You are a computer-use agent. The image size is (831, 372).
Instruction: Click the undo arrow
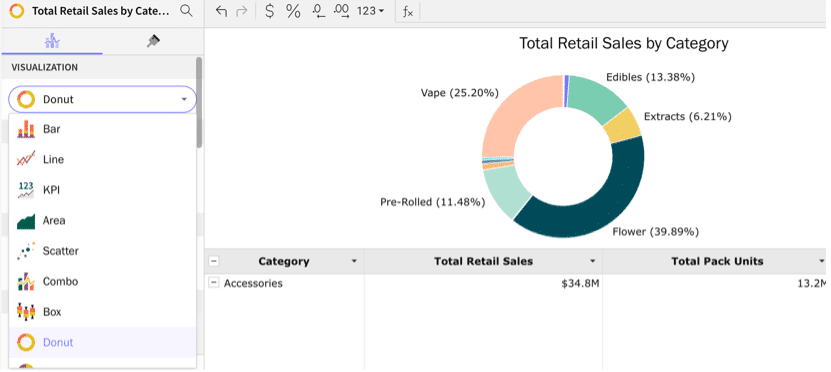click(222, 12)
